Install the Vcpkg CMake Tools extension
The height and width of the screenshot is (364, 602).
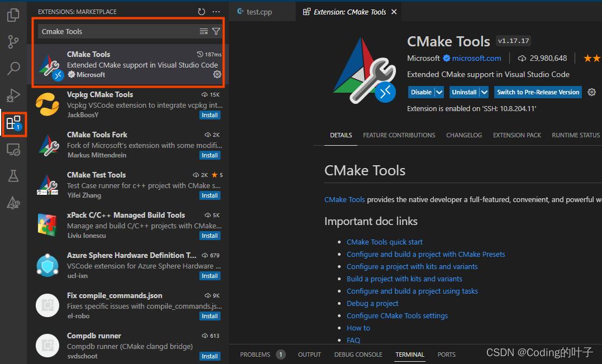pyautogui.click(x=209, y=114)
